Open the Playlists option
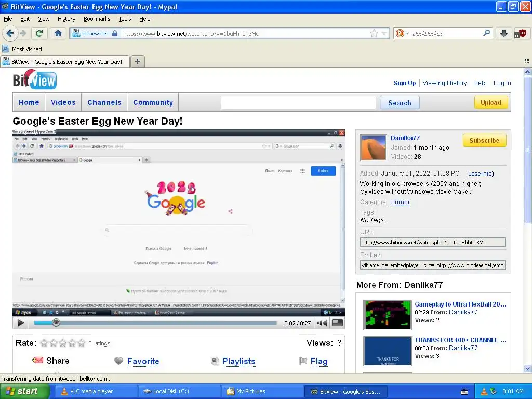 coord(233,361)
